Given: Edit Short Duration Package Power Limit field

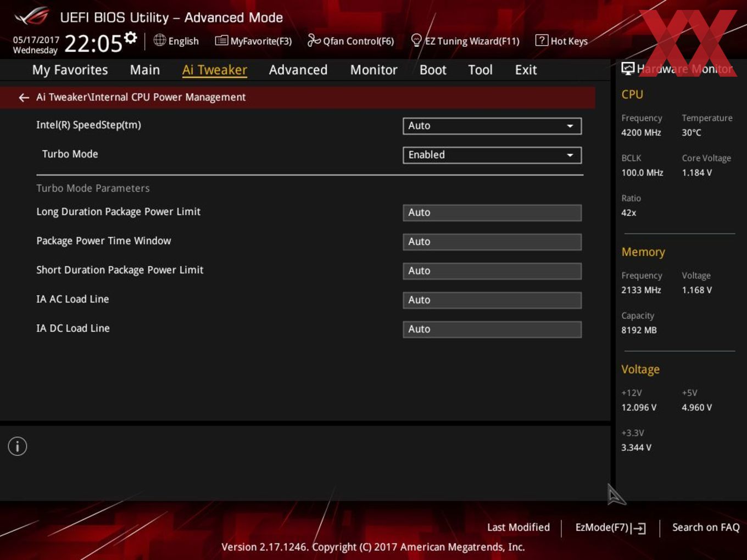Looking at the screenshot, I should tap(492, 271).
